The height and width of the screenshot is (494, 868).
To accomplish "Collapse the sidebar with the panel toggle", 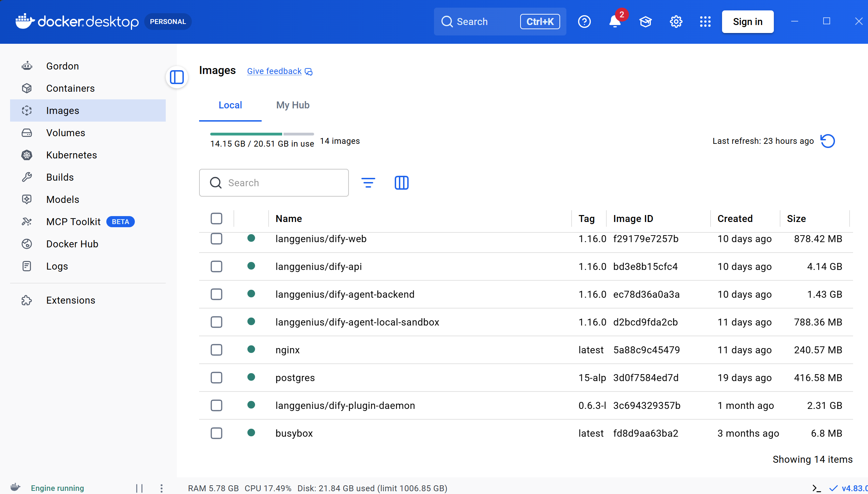I will coord(177,77).
